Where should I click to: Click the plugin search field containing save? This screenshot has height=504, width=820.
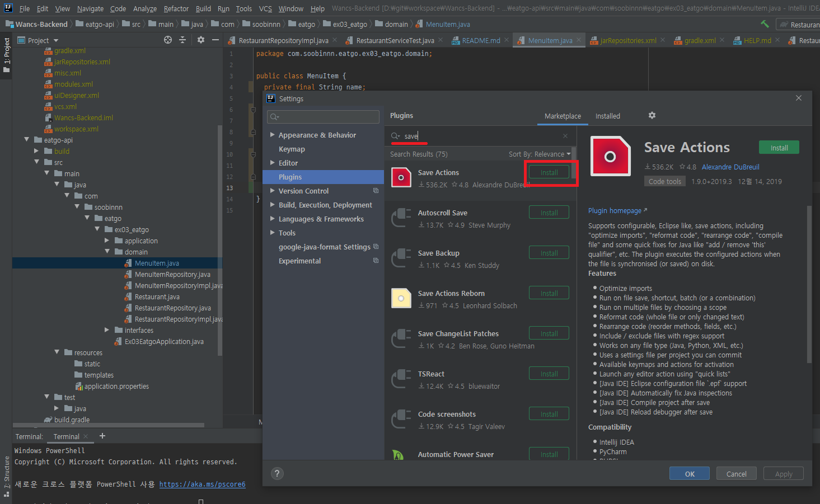479,136
